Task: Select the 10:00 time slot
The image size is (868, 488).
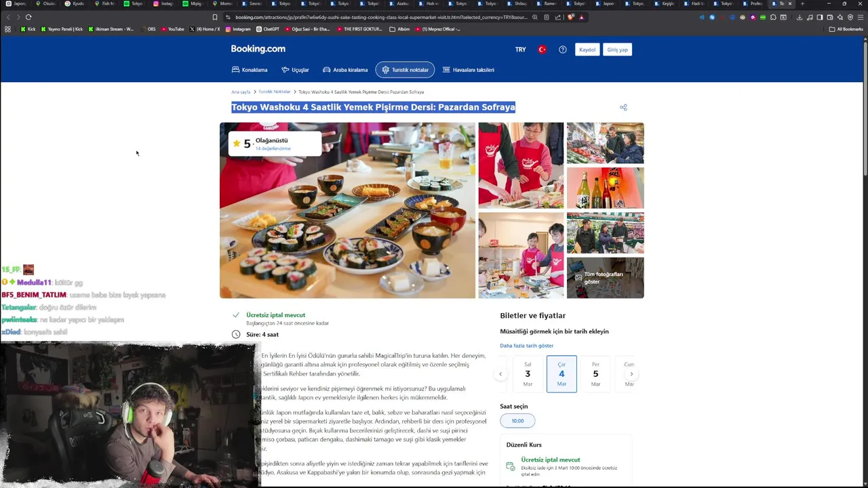Action: click(517, 421)
